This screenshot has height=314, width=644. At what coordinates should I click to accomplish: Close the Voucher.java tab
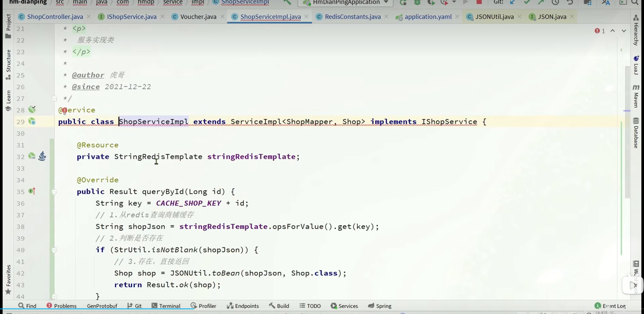[x=222, y=17]
